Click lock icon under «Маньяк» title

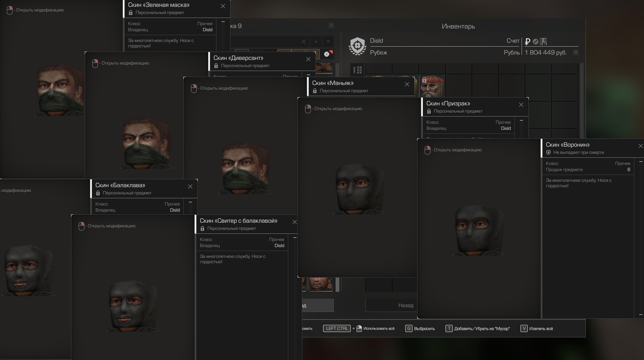tap(315, 91)
